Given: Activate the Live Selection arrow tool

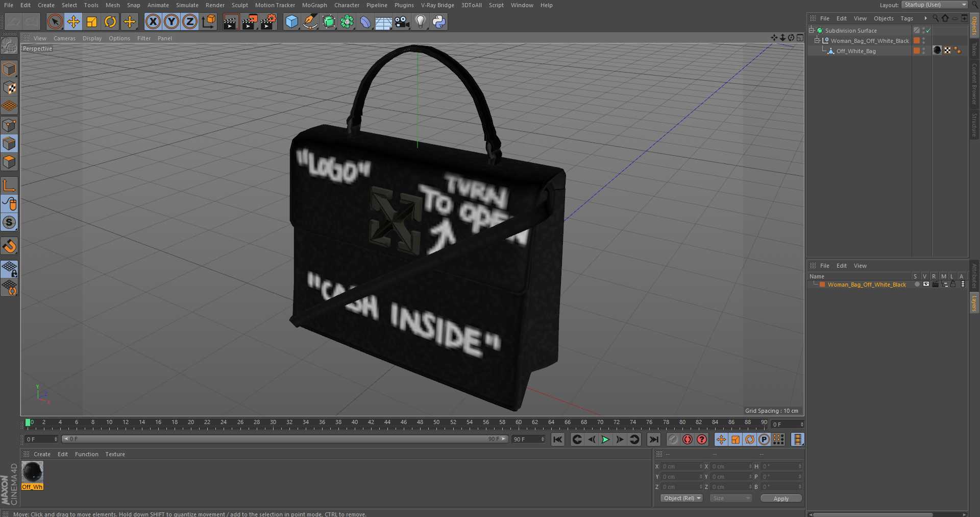Looking at the screenshot, I should click(x=55, y=21).
